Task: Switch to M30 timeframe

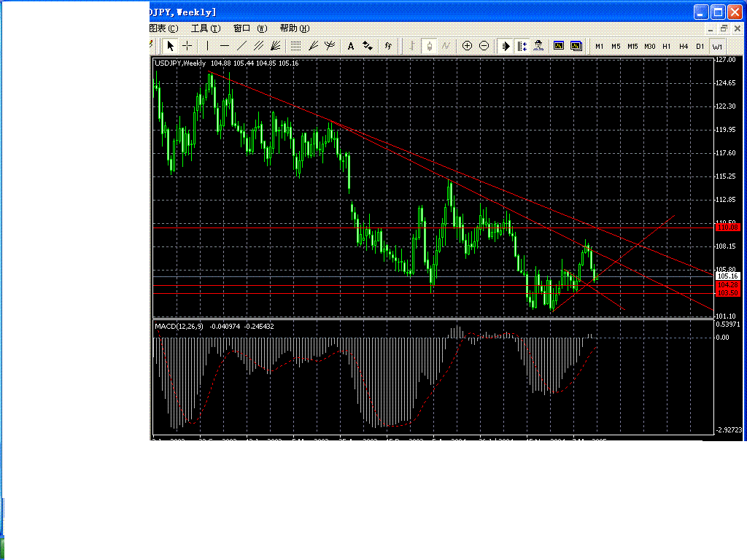Action: 650,47
